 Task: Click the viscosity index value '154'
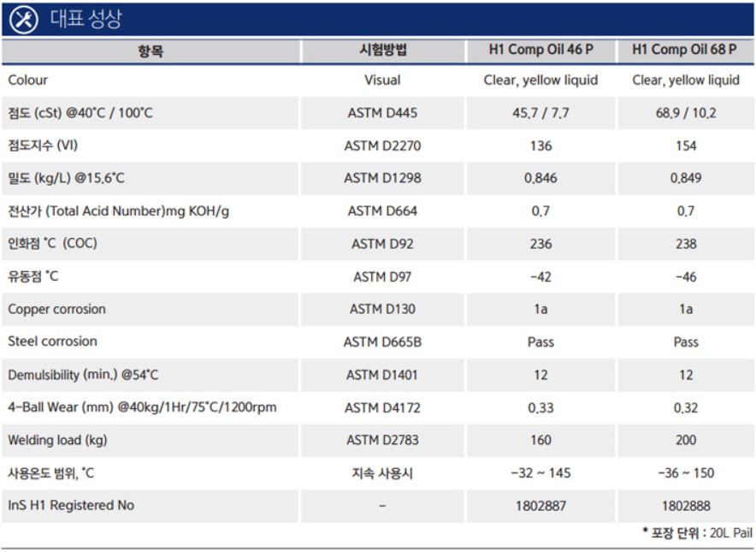pos(686,145)
